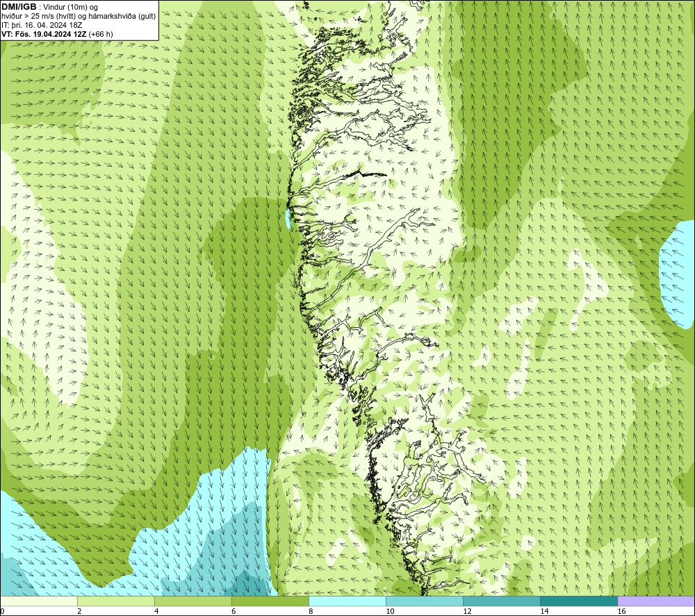Click the 'hviður > 25 m/s (hvítt)' line
Image resolution: width=695 pixels, height=616 pixels.
pyautogui.click(x=38, y=17)
